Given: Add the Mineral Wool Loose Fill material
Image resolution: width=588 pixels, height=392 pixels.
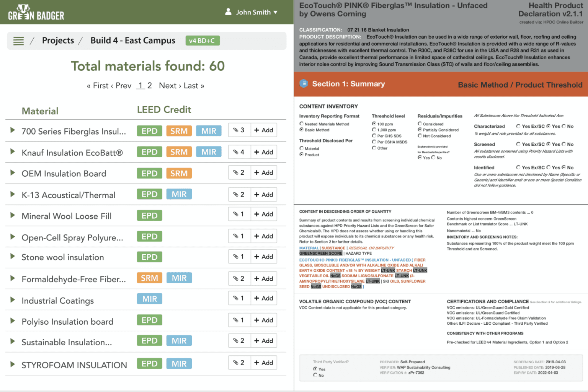Looking at the screenshot, I should pos(264,214).
